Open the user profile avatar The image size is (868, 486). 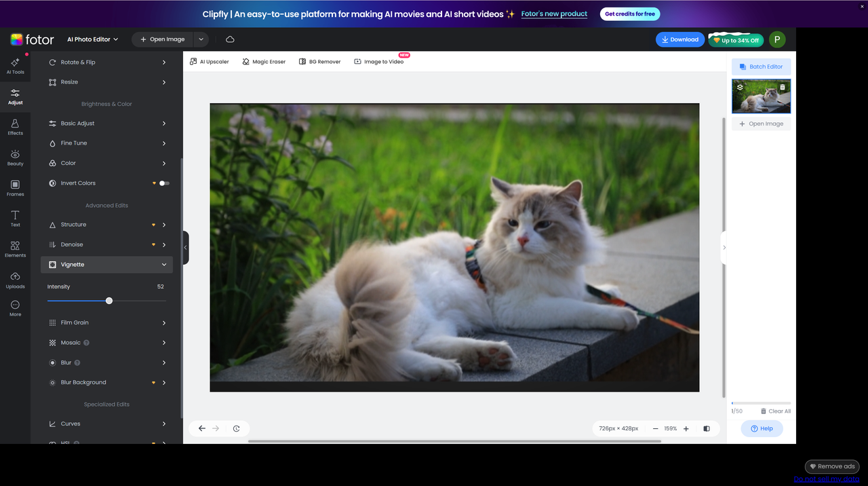point(777,39)
